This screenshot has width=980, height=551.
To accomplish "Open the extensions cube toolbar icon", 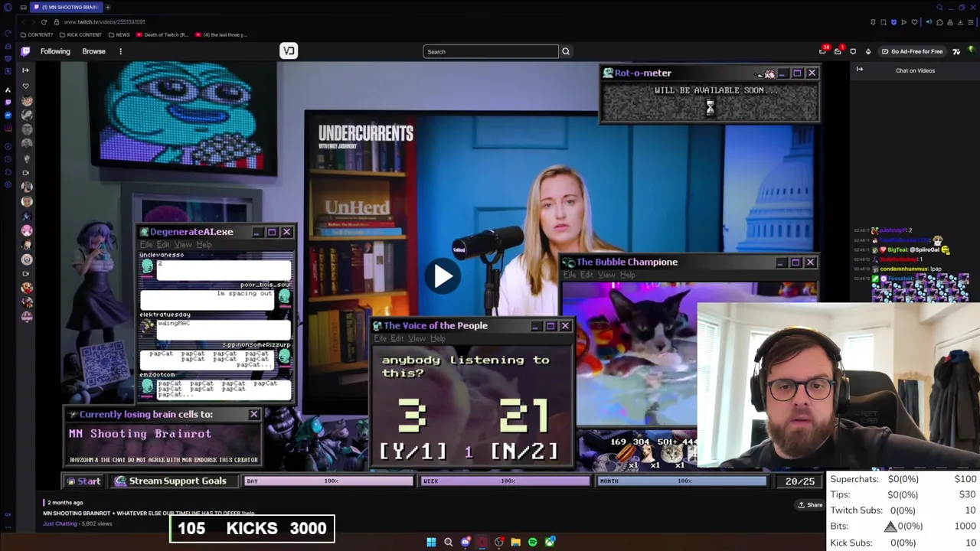I will (939, 22).
